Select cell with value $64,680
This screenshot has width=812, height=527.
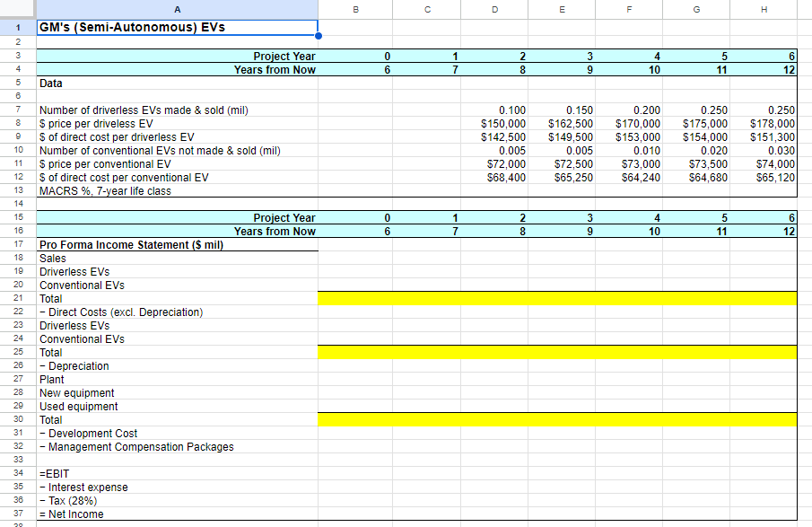pyautogui.click(x=696, y=177)
